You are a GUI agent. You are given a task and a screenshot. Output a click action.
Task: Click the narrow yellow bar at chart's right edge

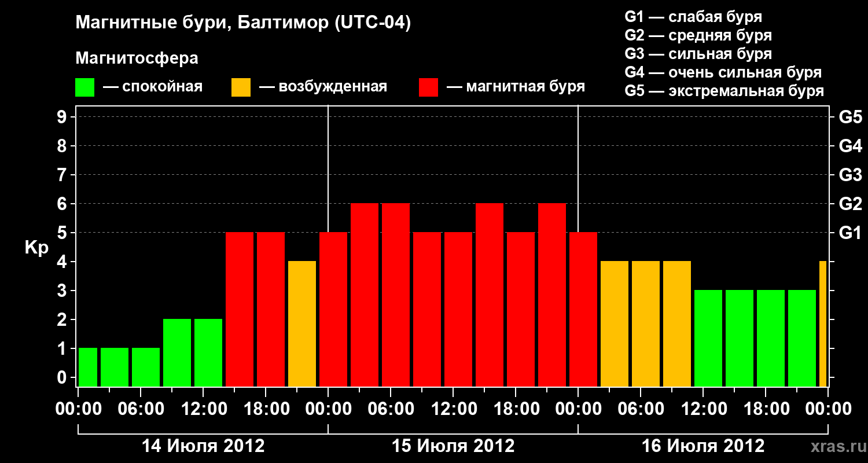tap(823, 324)
